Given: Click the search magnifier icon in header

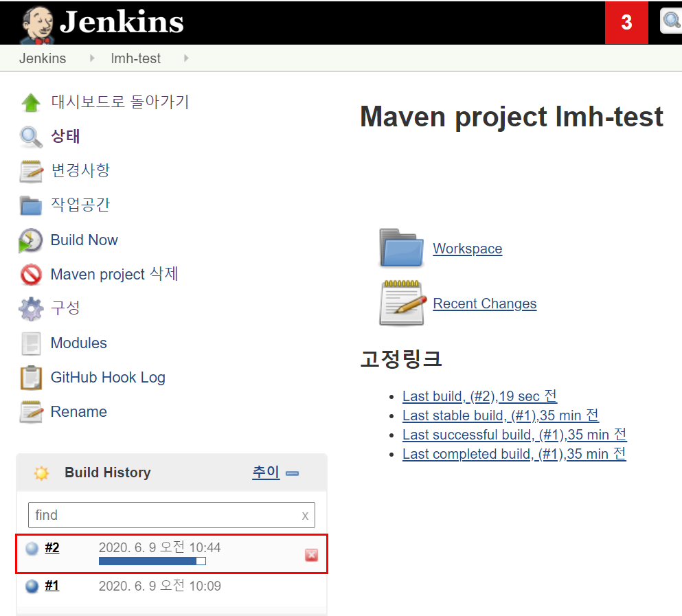Looking at the screenshot, I should tap(671, 21).
